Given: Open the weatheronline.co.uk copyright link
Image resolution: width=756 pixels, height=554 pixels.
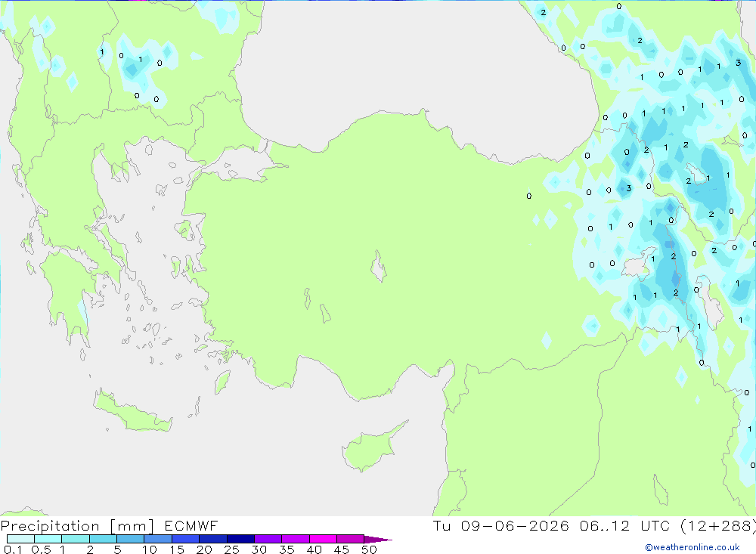Looking at the screenshot, I should (x=692, y=547).
